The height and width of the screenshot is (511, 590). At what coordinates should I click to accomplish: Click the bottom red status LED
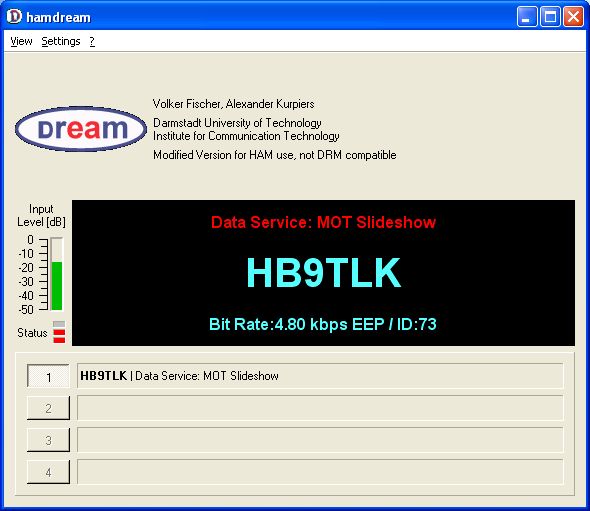point(59,340)
